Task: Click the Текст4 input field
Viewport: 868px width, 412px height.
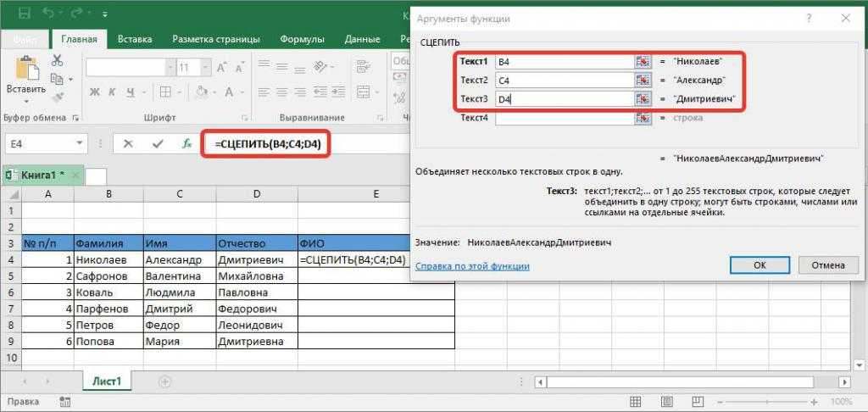Action: 565,118
